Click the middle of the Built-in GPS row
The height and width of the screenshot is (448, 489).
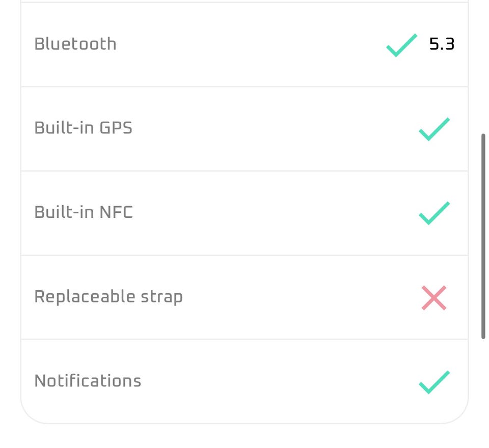coord(244,129)
